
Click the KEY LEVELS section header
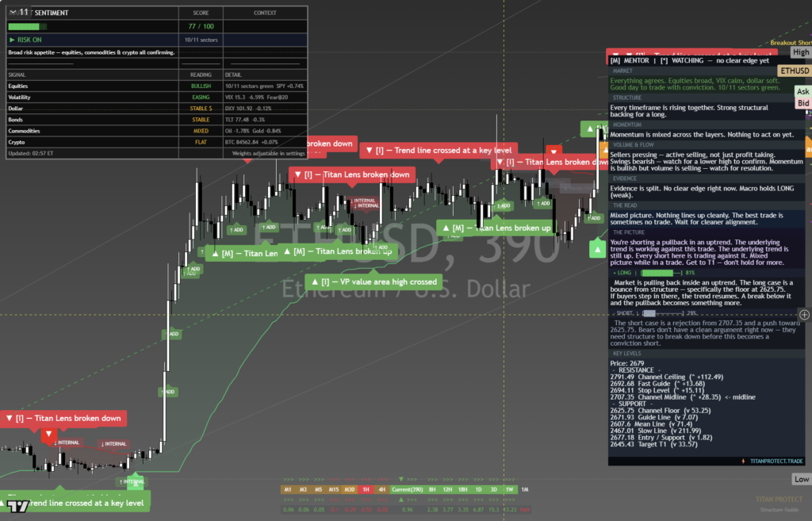626,353
